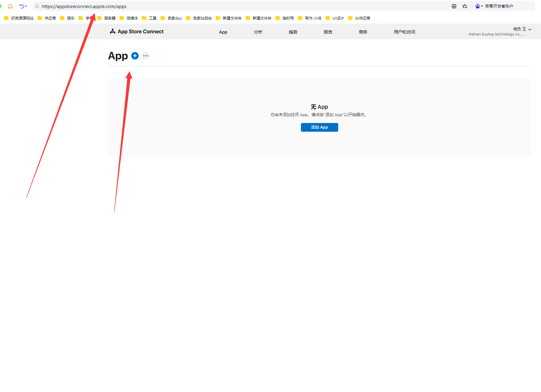Viewport: 541px width, 392px height.
Task: Open the UI设计 bookmark folder
Action: tap(335, 18)
